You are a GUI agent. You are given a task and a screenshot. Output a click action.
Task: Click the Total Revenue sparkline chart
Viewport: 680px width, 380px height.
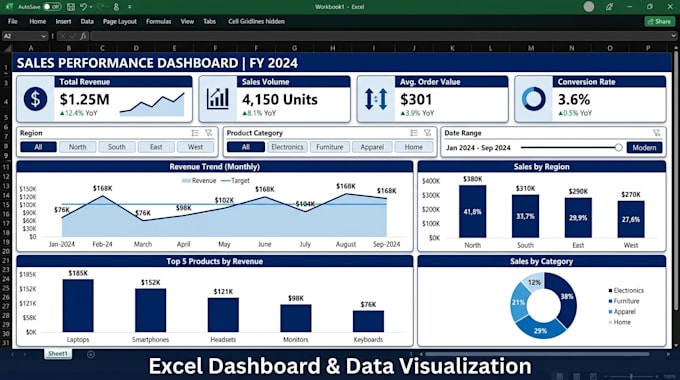click(152, 104)
